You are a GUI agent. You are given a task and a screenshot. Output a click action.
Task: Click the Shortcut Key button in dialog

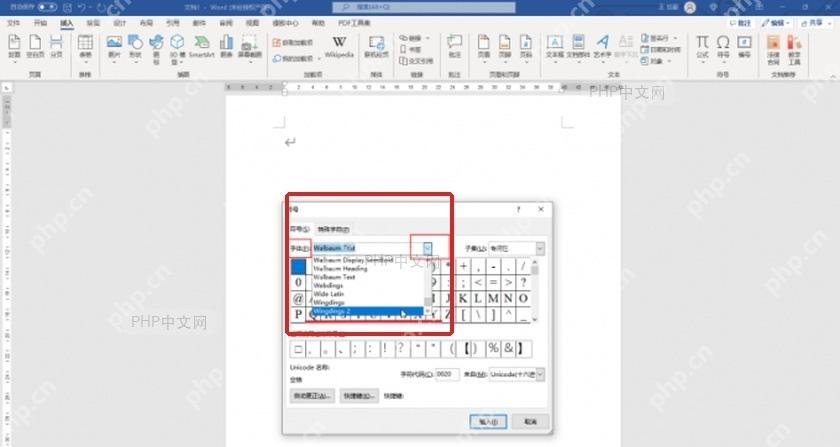tap(359, 396)
